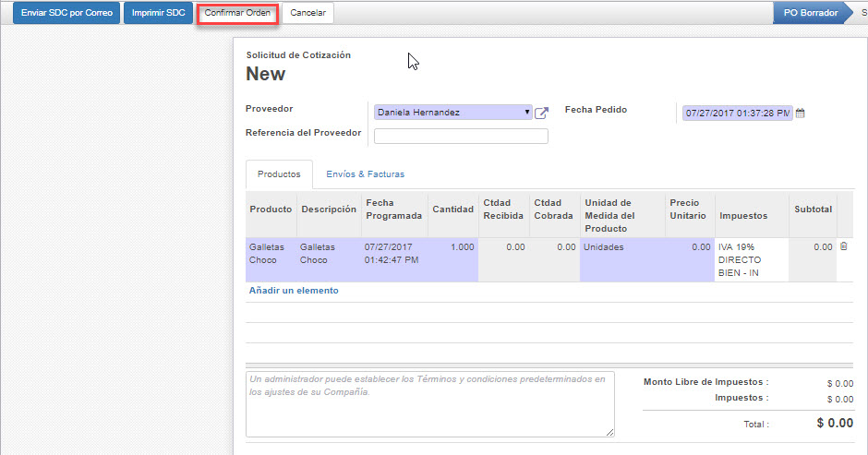
Task: Click Enviar SDC por Correo button
Action: [66, 13]
